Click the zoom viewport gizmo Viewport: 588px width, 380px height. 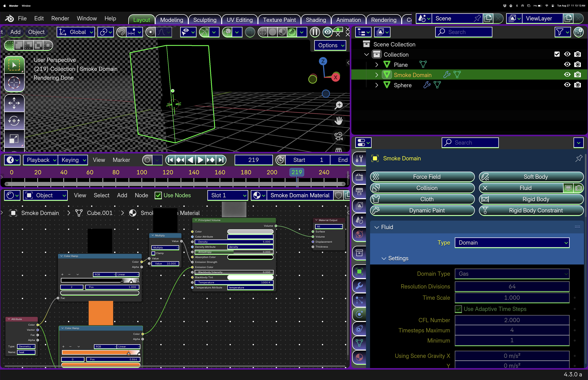(x=339, y=105)
